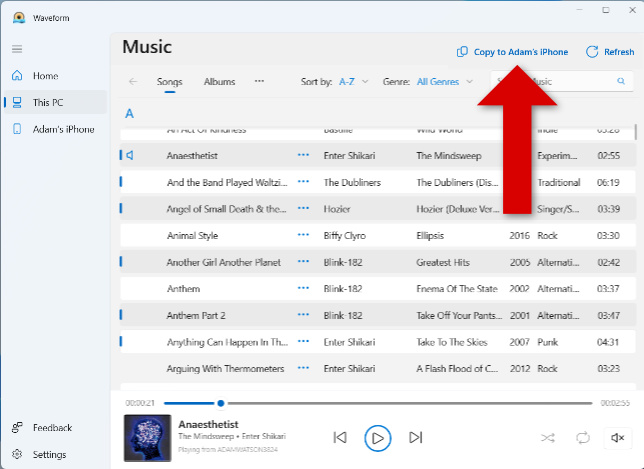Click the Anaesthetist album art thumbnail
644x469 pixels.
click(x=147, y=438)
